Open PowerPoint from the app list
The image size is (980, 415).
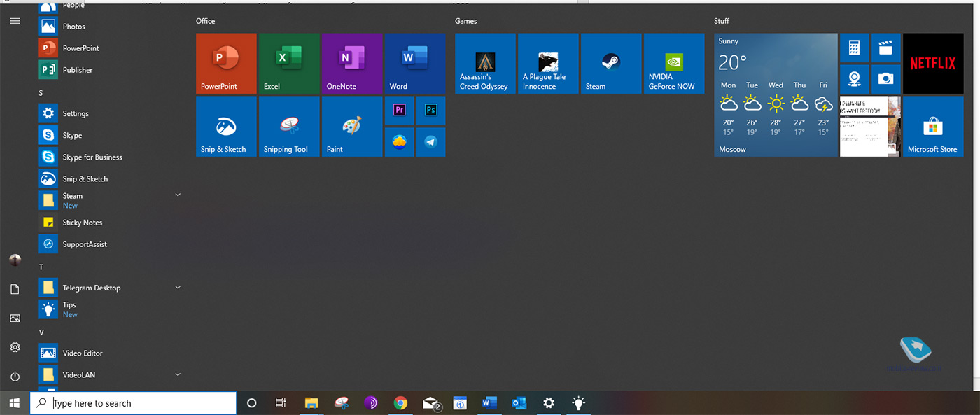pos(111,48)
